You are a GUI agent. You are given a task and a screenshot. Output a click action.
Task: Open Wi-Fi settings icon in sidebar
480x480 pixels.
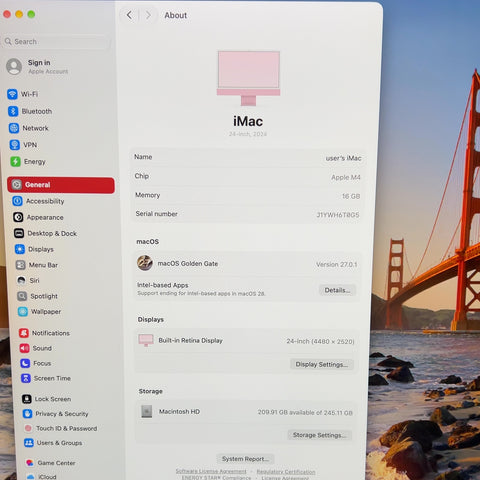12,94
